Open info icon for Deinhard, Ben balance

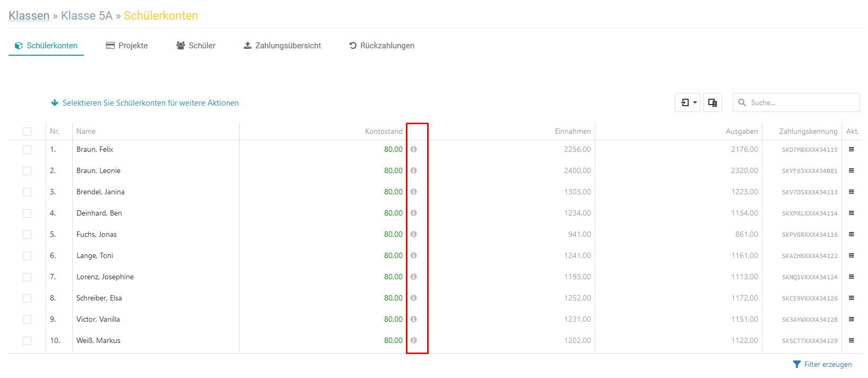pos(414,213)
